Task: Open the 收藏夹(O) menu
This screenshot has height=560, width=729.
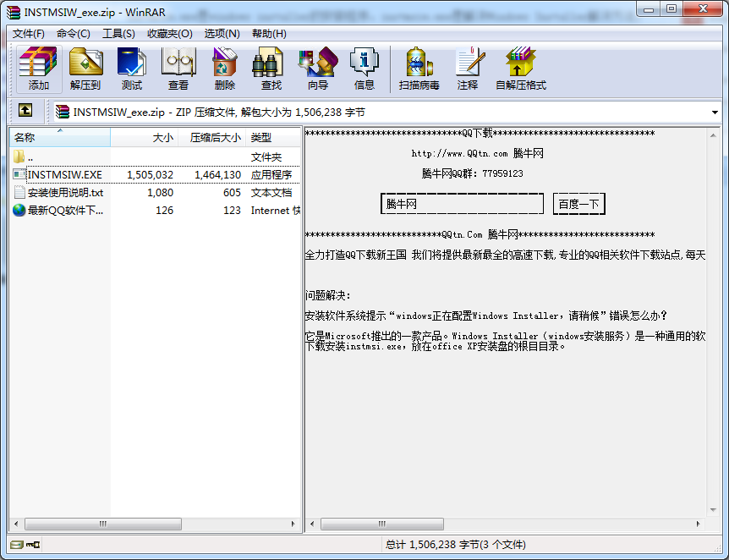Action: 169,34
